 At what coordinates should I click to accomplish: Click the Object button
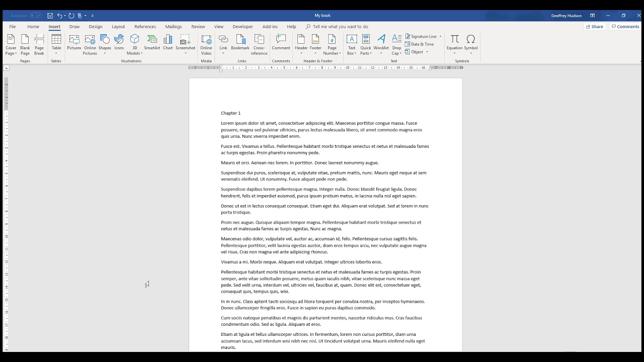coord(415,52)
